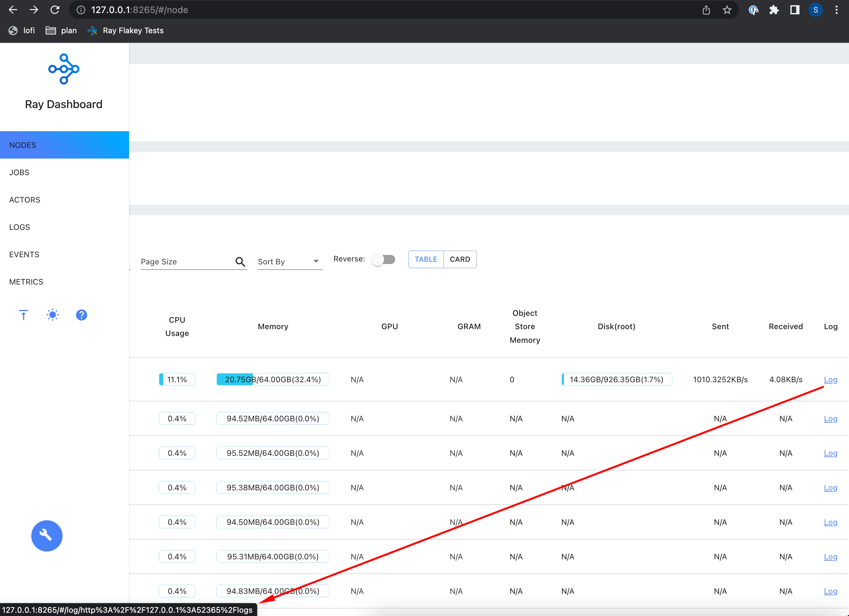The width and height of the screenshot is (849, 616).
Task: Click the Ray Dashboard title
Action: [64, 104]
